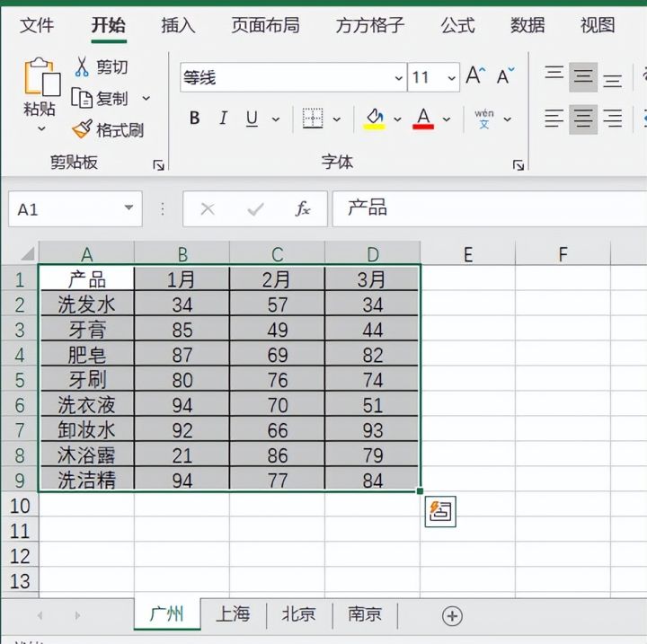Apply borders with the border icon
Image resolution: width=647 pixels, height=644 pixels.
313,119
